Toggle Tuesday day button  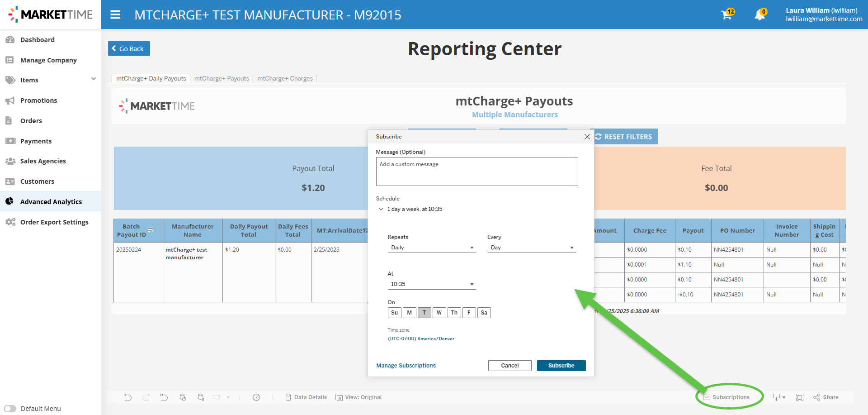(x=424, y=313)
